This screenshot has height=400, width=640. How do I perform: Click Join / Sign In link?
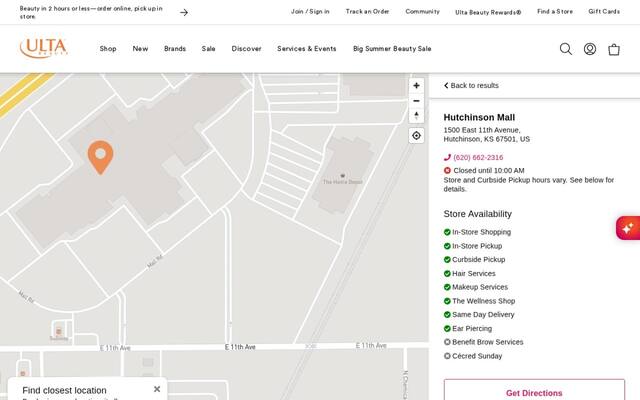point(310,11)
